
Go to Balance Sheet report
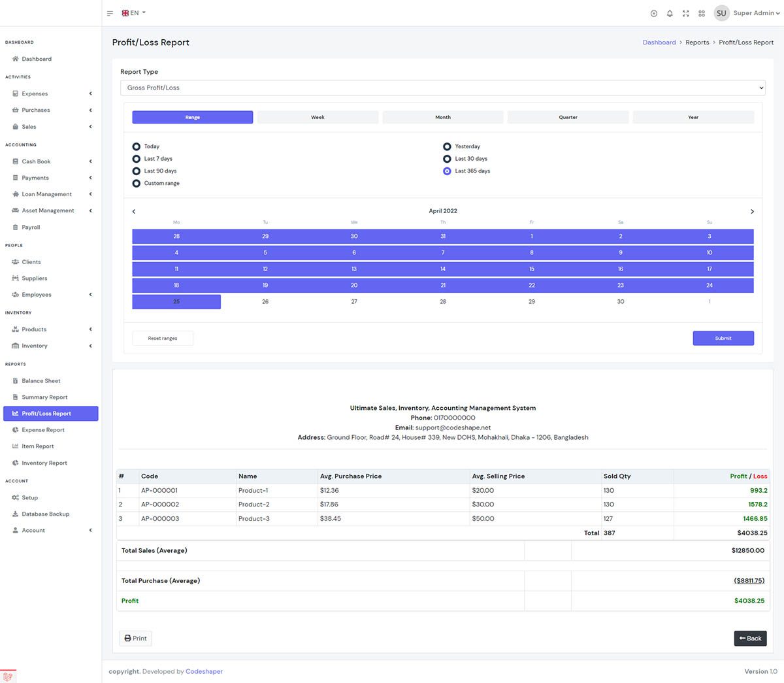[41, 380]
